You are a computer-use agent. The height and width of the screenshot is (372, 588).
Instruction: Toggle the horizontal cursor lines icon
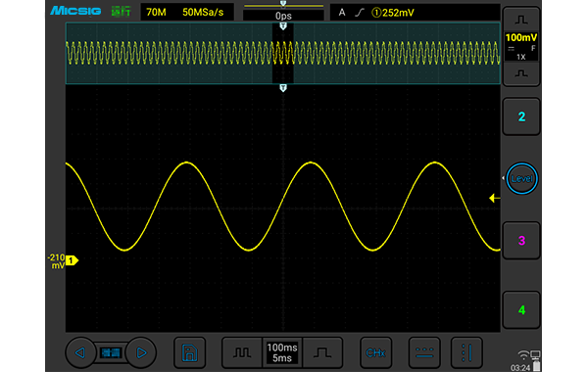[x=424, y=352]
